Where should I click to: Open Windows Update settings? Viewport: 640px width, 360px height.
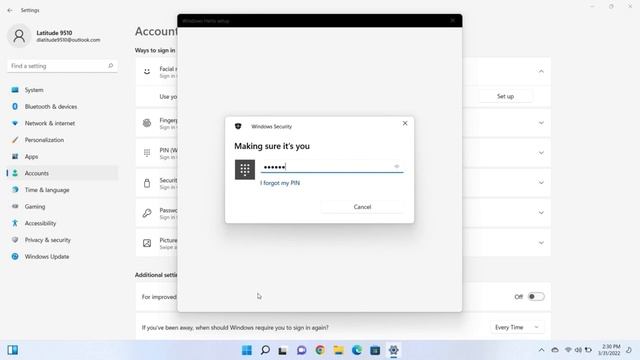[62, 257]
